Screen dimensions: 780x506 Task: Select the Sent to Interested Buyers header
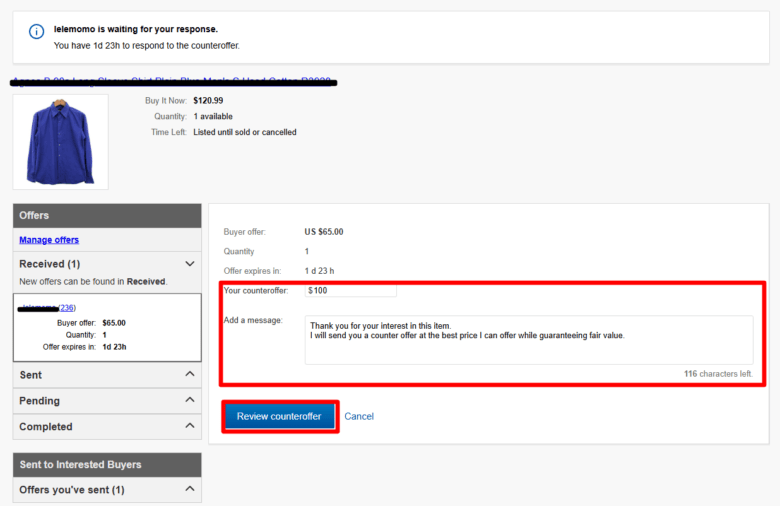107,464
